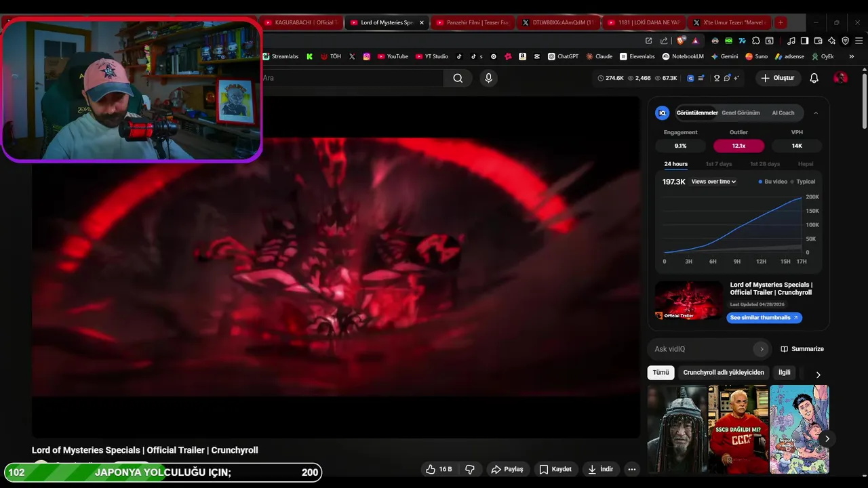
Task: Click the Paylaş share button
Action: [507, 469]
